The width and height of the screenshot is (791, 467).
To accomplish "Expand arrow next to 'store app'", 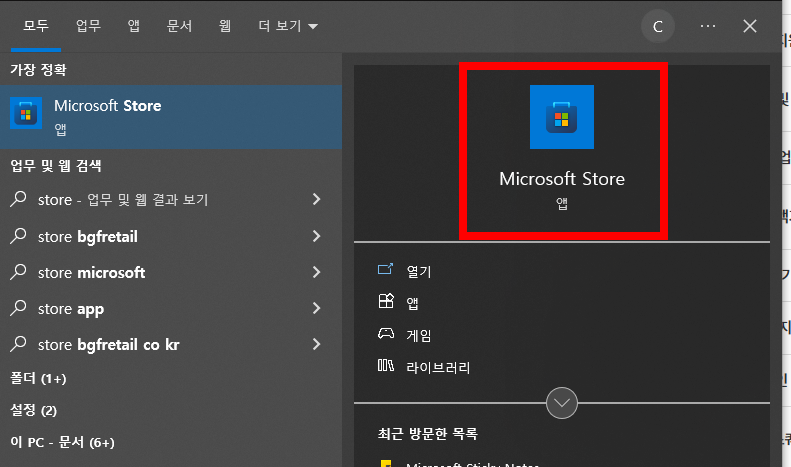I will 316,308.
